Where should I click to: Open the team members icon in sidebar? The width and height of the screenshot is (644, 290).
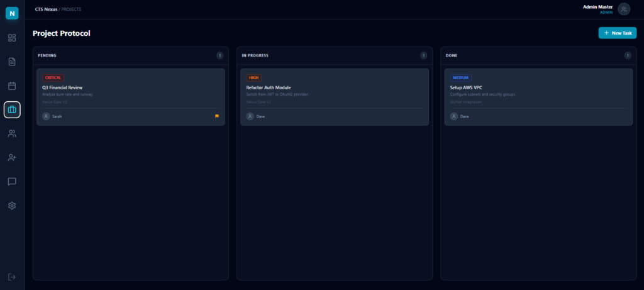[x=12, y=133]
